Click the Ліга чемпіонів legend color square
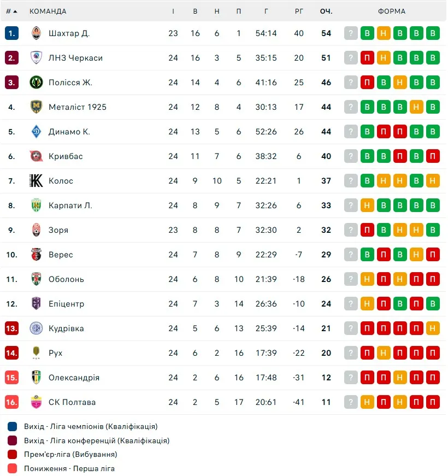 point(13,426)
